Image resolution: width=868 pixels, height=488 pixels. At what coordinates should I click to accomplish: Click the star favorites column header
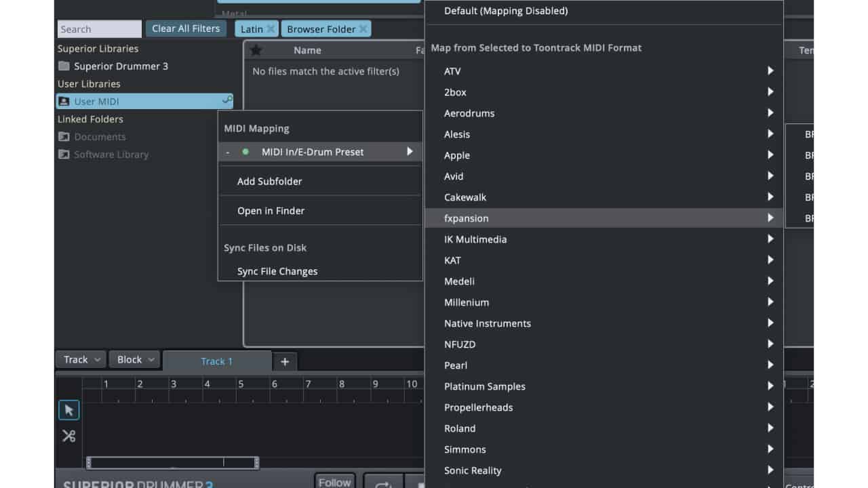(256, 50)
